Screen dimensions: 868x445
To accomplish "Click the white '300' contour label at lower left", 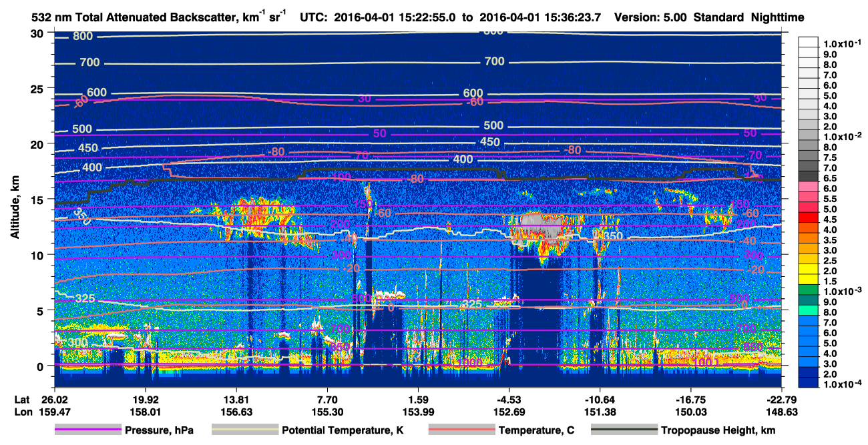I will 78,342.
